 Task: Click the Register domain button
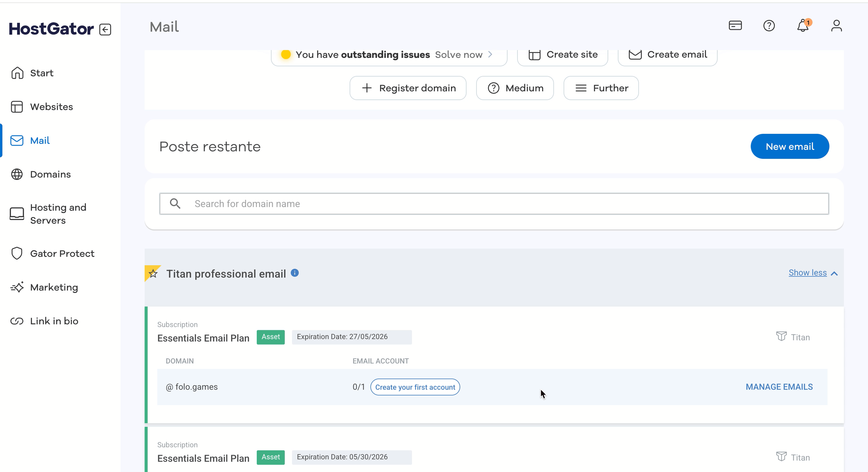[408, 88]
